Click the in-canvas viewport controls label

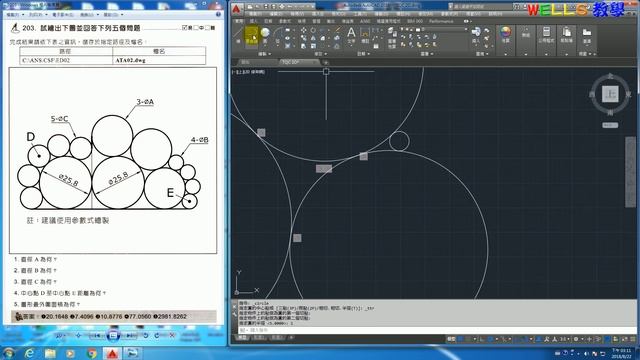click(248, 72)
